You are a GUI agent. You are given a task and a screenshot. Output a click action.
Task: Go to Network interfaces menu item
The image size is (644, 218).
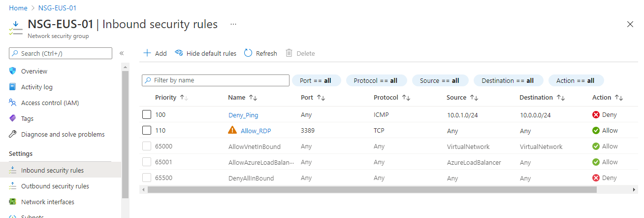47,202
